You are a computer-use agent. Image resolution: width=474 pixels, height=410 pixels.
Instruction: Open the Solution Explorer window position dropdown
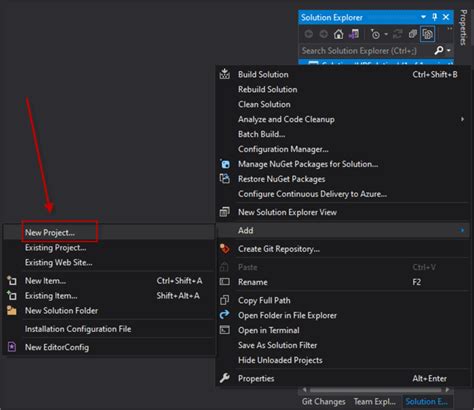pos(423,17)
